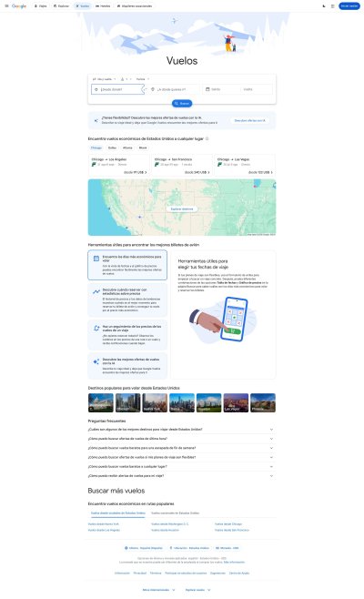Viewport: 364px width, 599px height.
Task: Open the Turista cabin class dropdown
Action: (x=143, y=79)
